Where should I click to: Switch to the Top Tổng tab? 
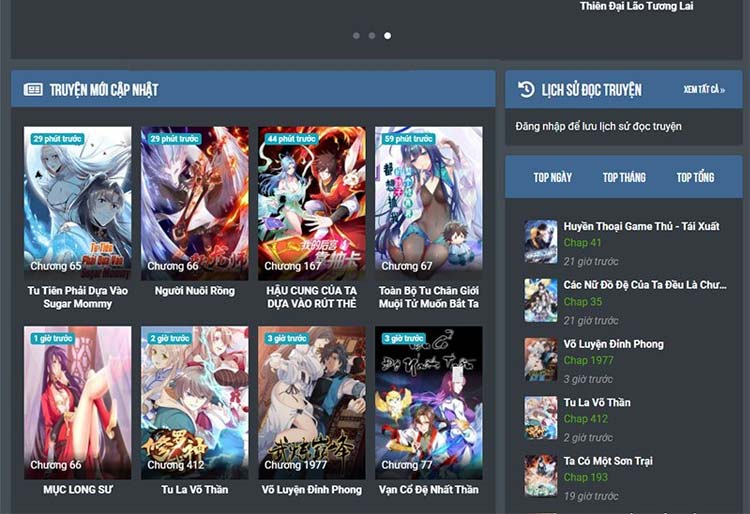pyautogui.click(x=695, y=177)
